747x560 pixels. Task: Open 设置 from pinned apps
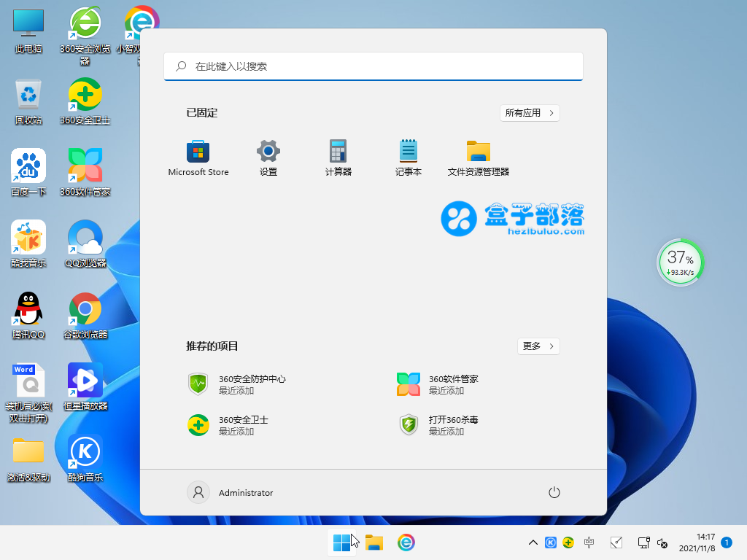tap(268, 158)
